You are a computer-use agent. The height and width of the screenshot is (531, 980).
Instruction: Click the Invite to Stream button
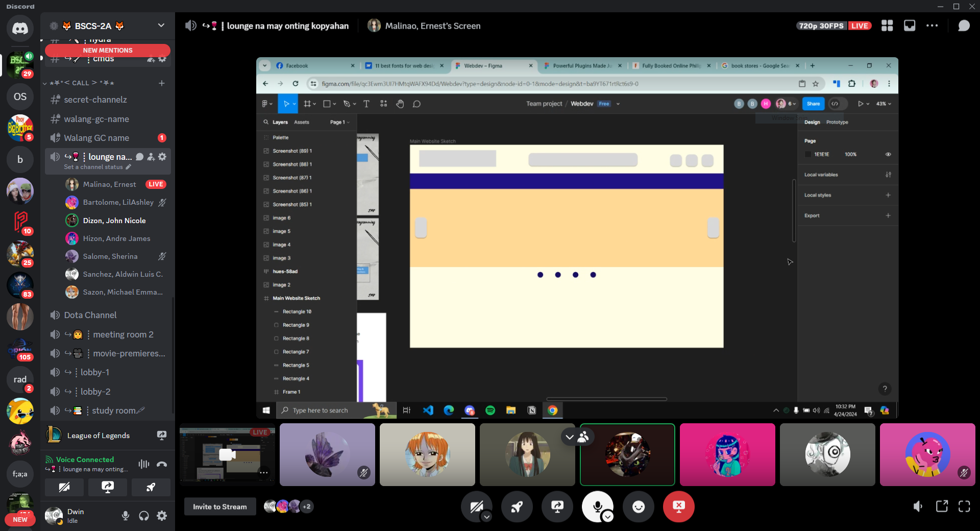pyautogui.click(x=219, y=506)
